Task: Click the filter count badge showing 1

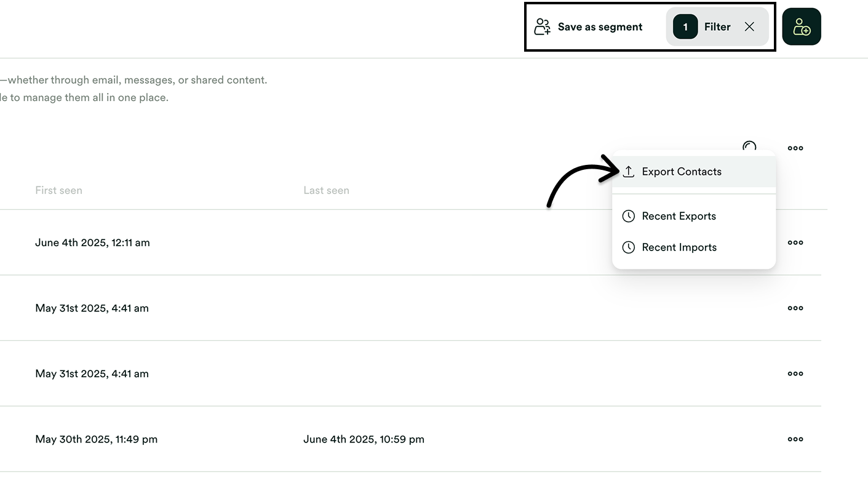Action: click(684, 26)
